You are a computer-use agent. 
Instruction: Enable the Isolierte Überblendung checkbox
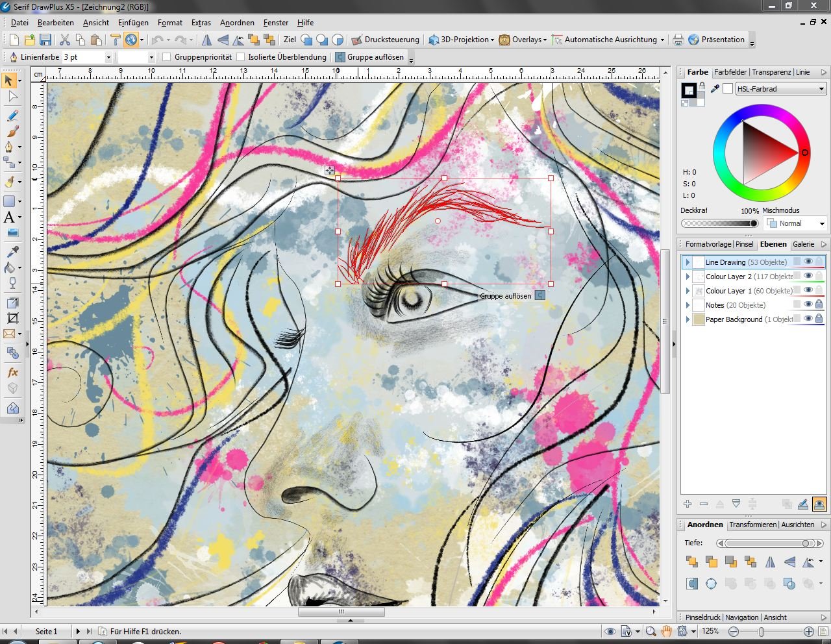pyautogui.click(x=241, y=57)
